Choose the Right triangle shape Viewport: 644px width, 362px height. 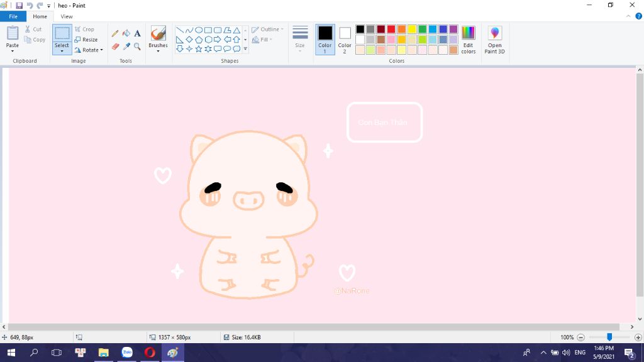tap(179, 40)
